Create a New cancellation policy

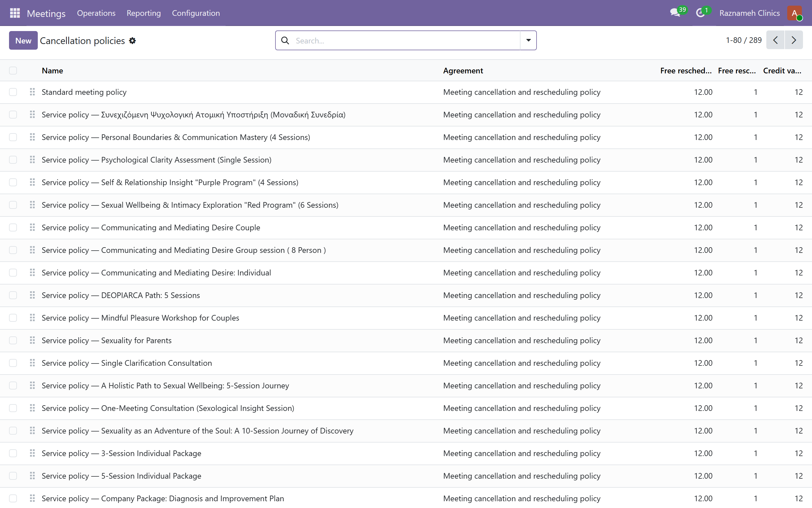[23, 41]
